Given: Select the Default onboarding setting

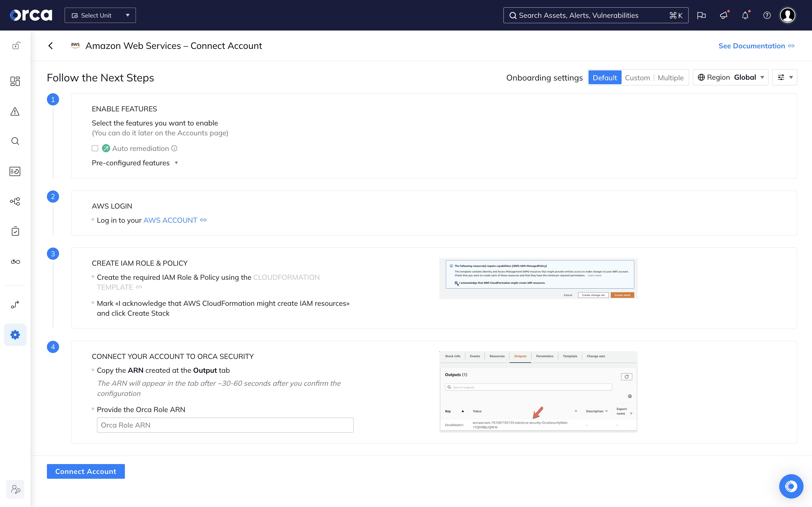Looking at the screenshot, I should coord(605,78).
